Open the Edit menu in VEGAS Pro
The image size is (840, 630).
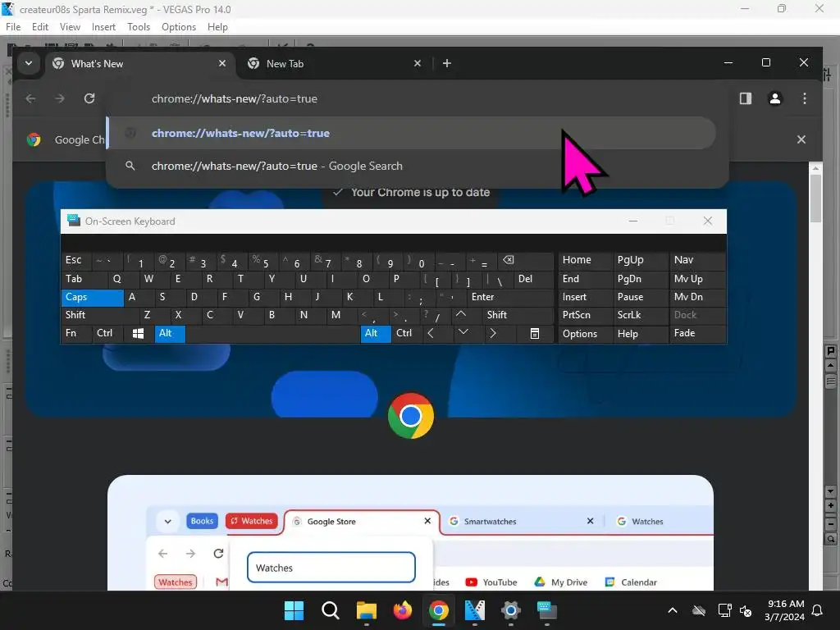click(x=40, y=27)
